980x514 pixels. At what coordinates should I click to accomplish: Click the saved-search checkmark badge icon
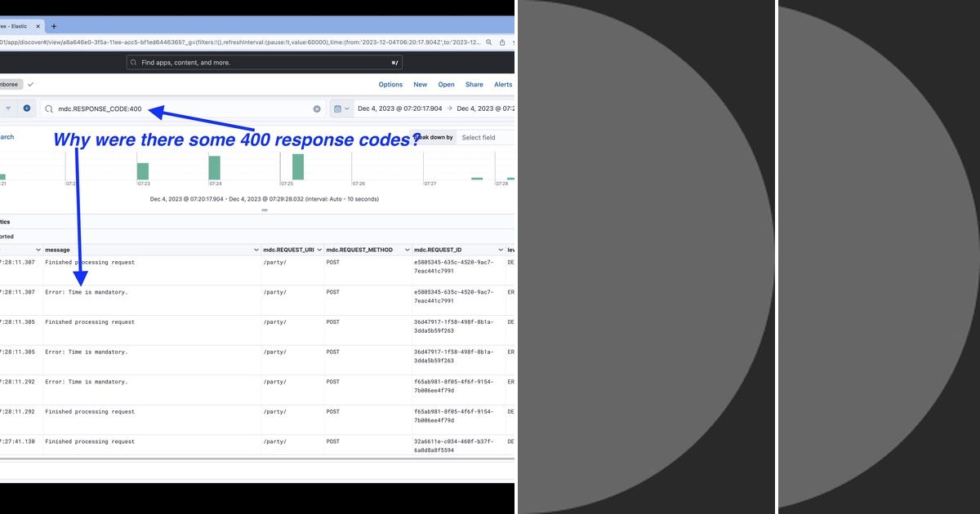click(30, 84)
